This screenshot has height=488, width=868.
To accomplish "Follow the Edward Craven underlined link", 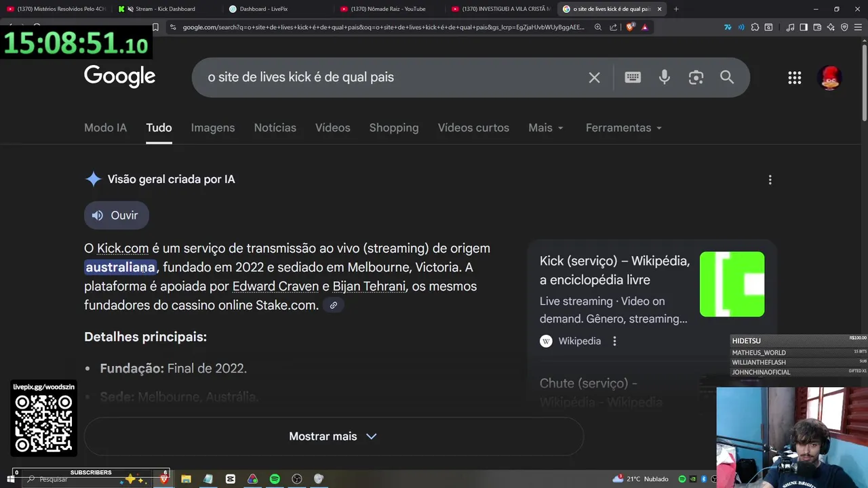I will click(x=275, y=286).
